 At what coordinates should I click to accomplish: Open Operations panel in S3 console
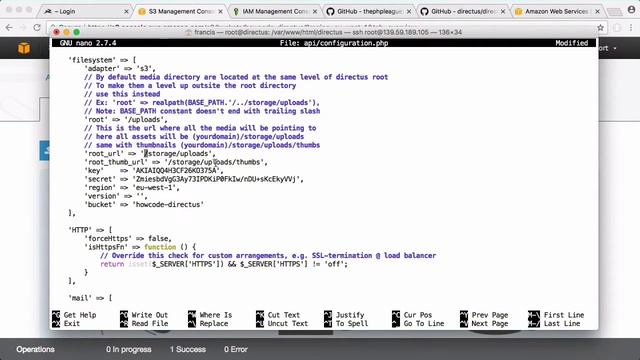coord(36,349)
